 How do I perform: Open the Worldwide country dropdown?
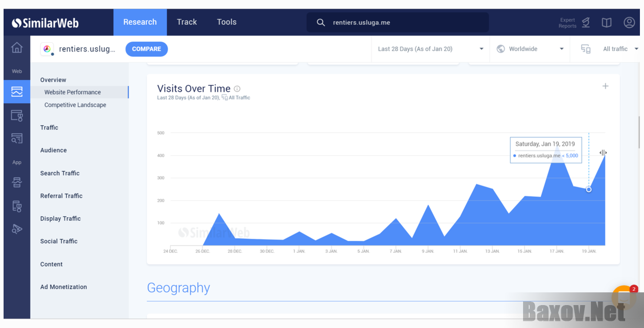tap(530, 49)
